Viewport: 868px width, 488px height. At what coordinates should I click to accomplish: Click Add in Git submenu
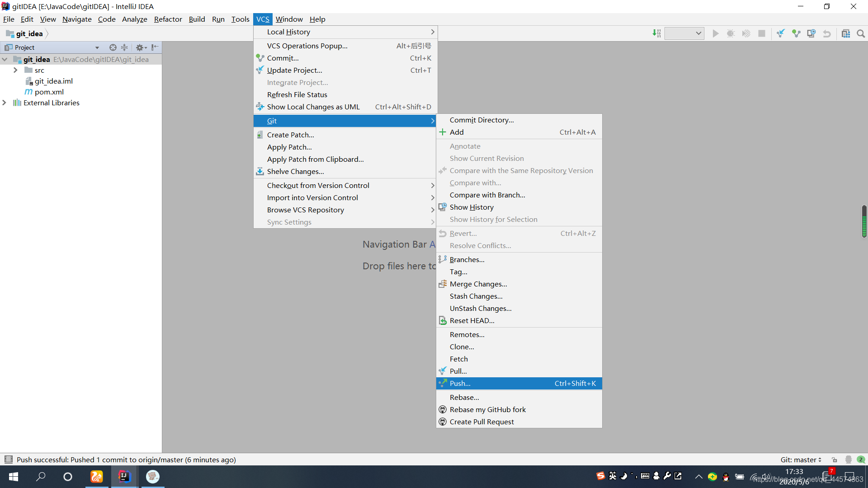(x=519, y=132)
